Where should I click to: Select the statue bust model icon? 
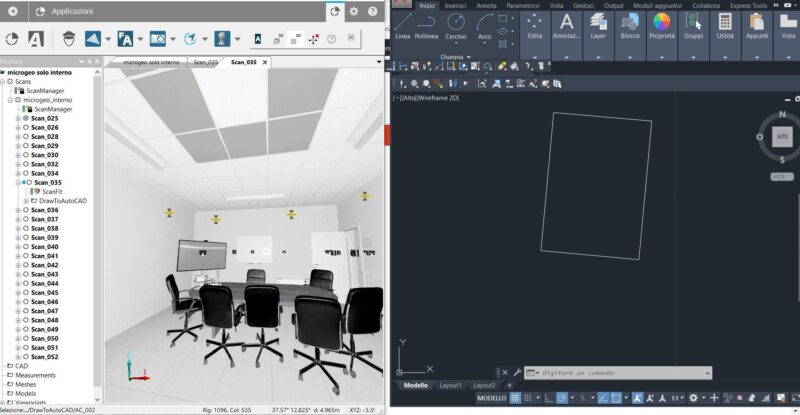(x=222, y=39)
